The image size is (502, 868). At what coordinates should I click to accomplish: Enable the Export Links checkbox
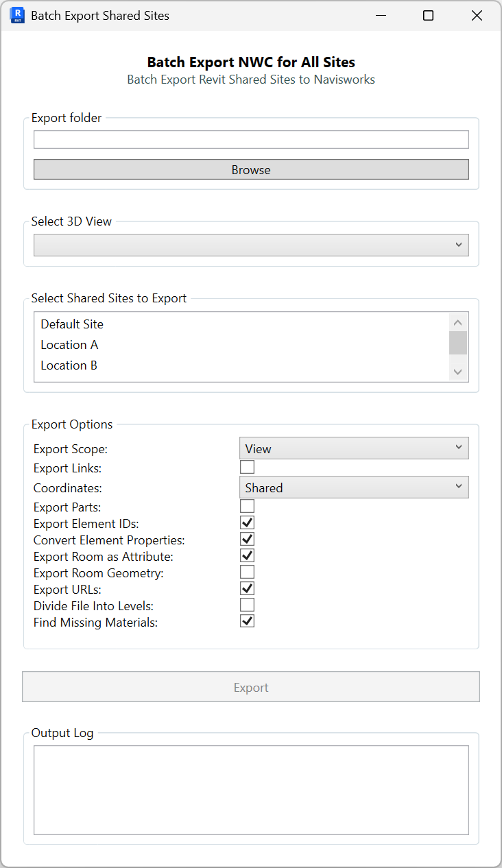coord(247,467)
